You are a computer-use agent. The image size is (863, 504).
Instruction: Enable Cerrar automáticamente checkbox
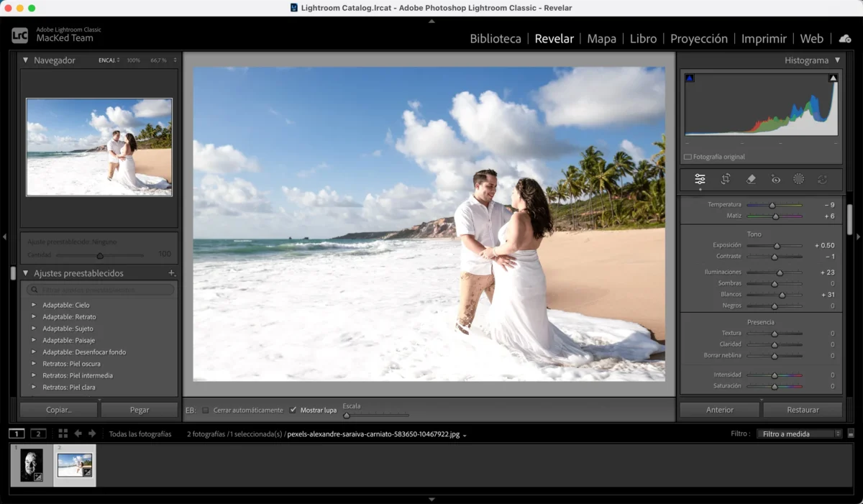click(206, 410)
